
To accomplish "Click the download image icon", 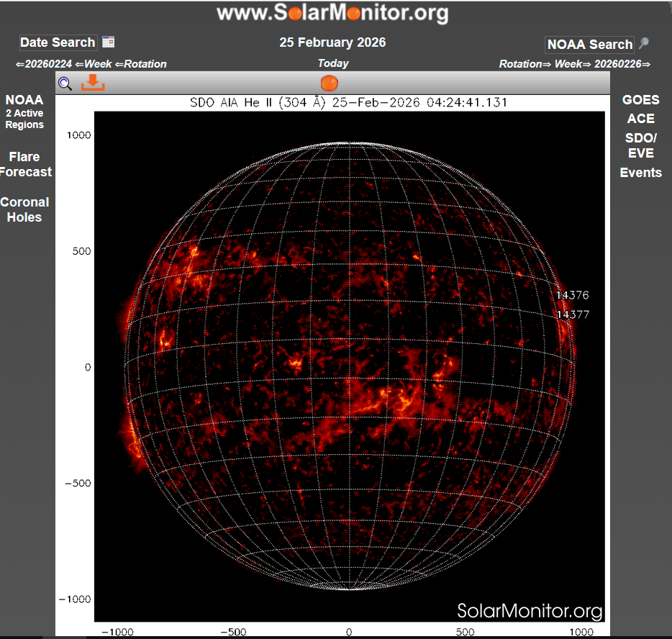I will coord(94,83).
